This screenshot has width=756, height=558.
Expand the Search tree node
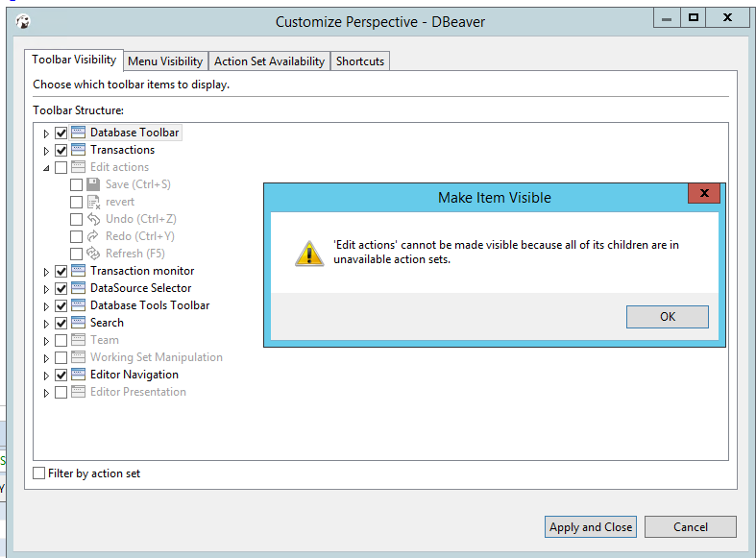tap(46, 324)
